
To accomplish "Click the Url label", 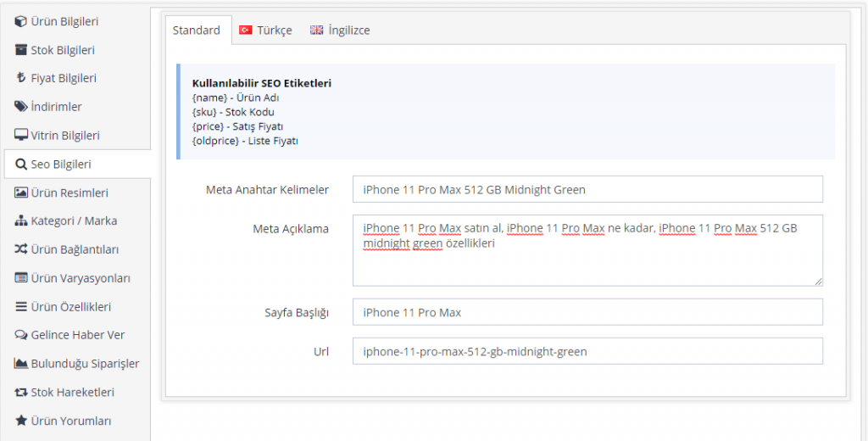I will tap(321, 351).
